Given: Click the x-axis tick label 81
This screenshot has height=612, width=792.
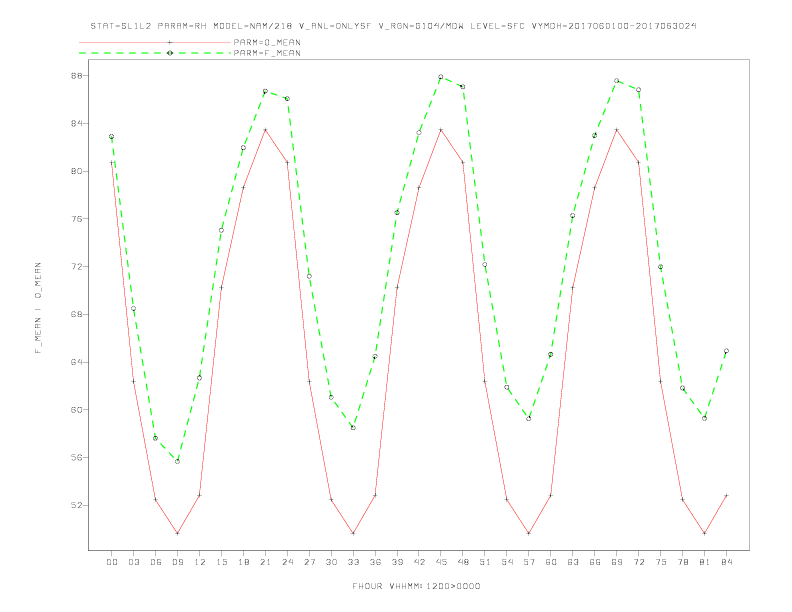Looking at the screenshot, I should click(705, 562).
